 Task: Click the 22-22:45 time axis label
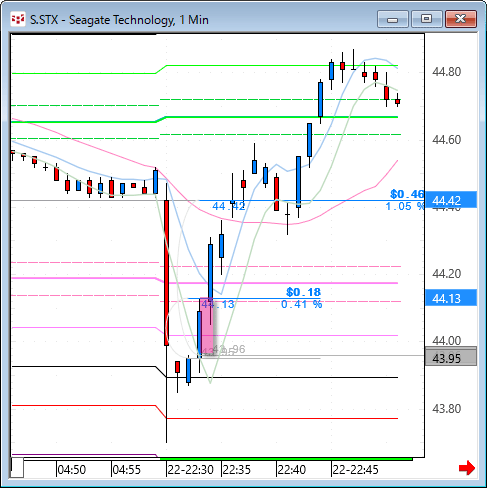(x=355, y=469)
